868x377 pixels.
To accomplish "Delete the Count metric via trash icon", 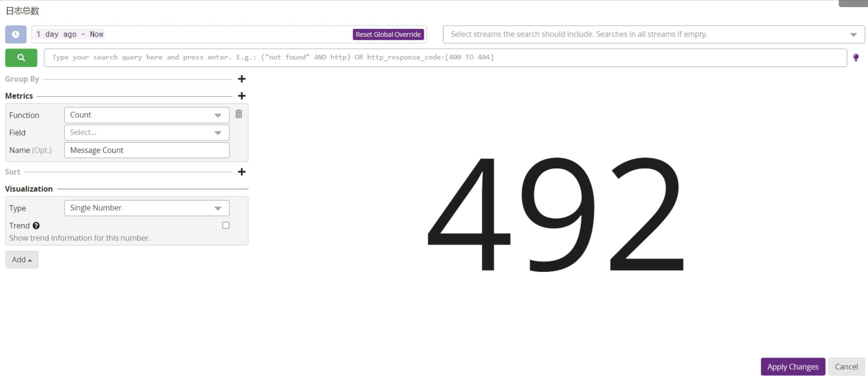I will (x=239, y=114).
